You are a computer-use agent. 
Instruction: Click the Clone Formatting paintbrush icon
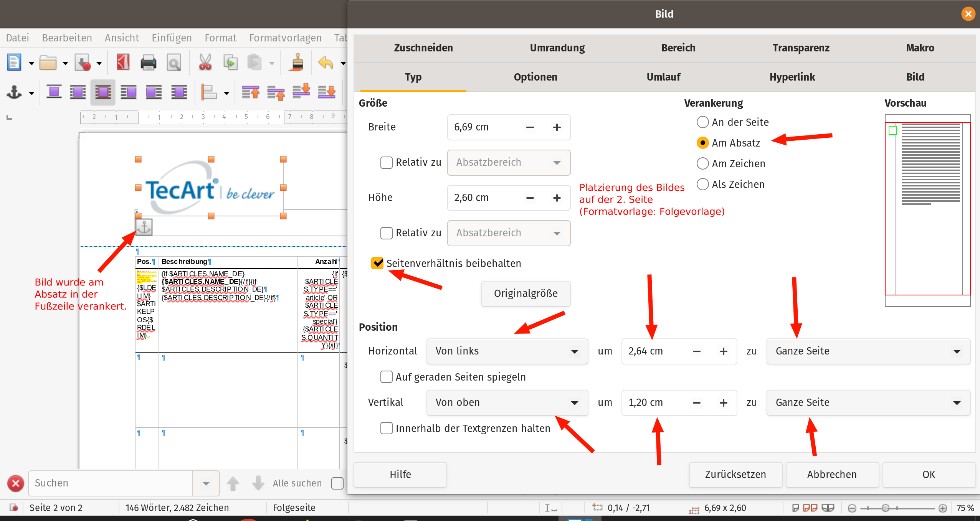pyautogui.click(x=297, y=63)
